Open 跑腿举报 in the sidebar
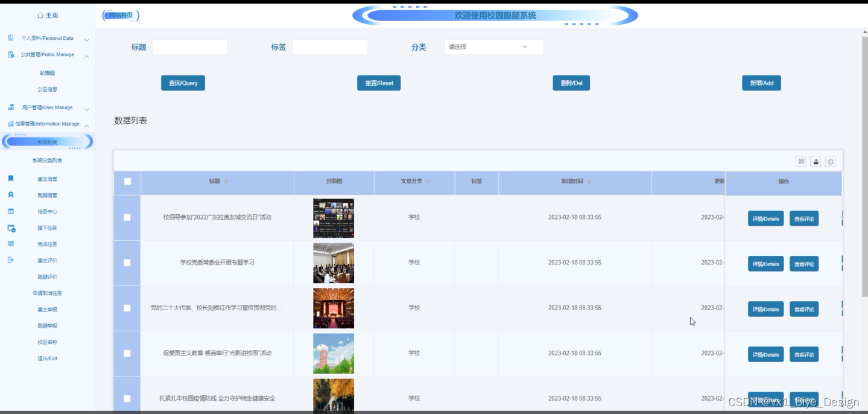868x414 pixels. tap(48, 326)
